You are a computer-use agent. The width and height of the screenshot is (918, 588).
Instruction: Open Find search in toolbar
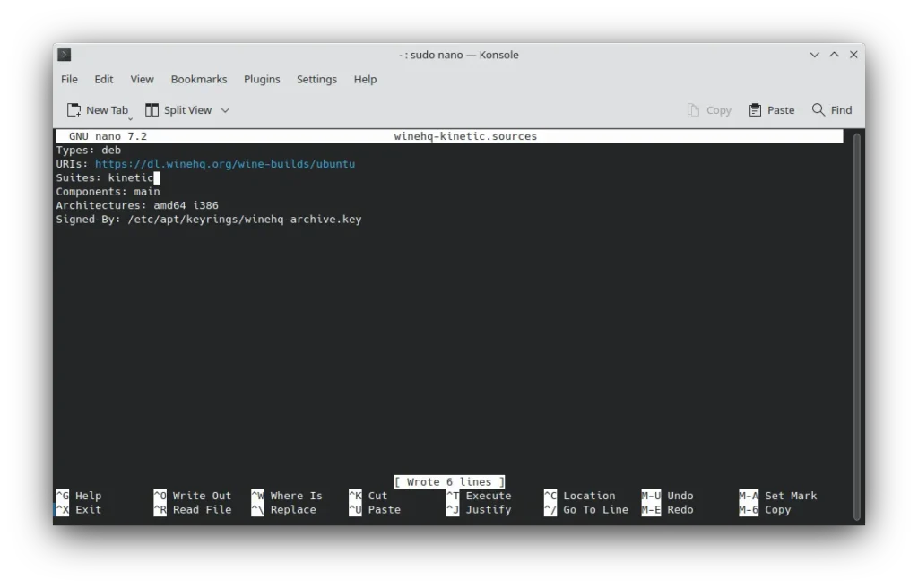(831, 110)
